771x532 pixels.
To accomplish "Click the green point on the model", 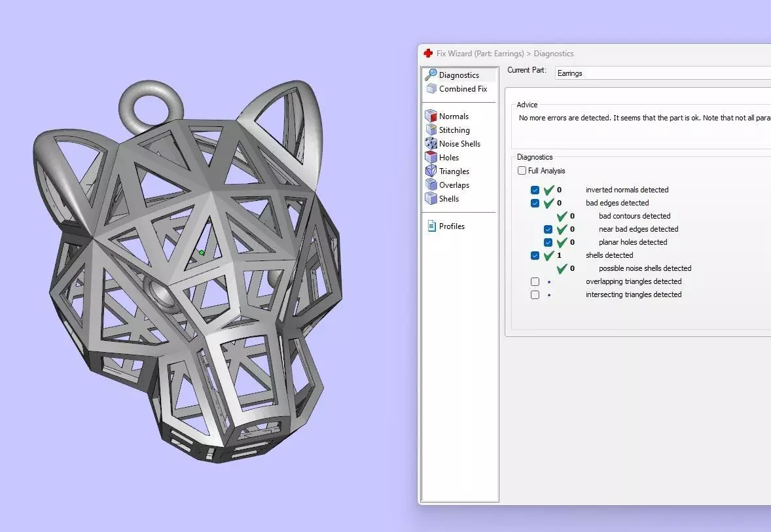I will coord(202,253).
